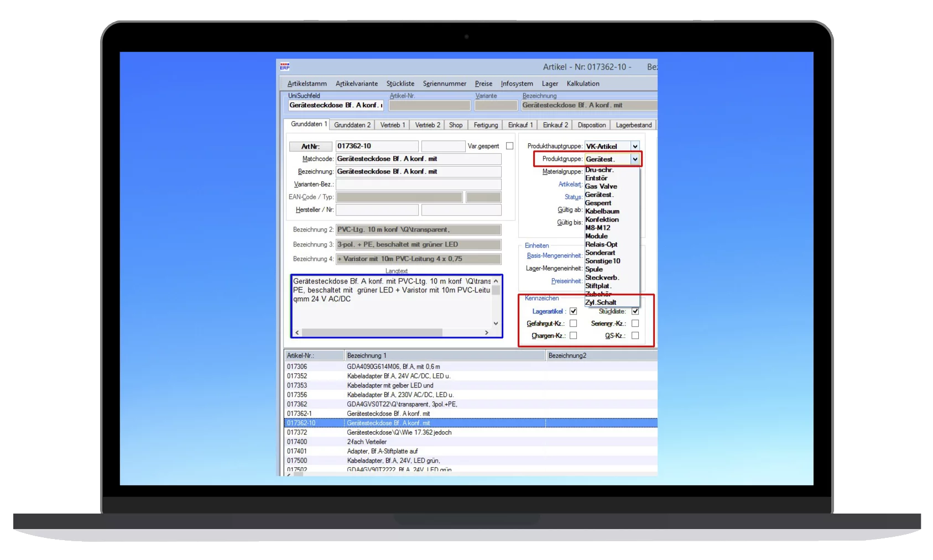
Task: Sort by Artikel-Nr. column header
Action: coord(314,355)
